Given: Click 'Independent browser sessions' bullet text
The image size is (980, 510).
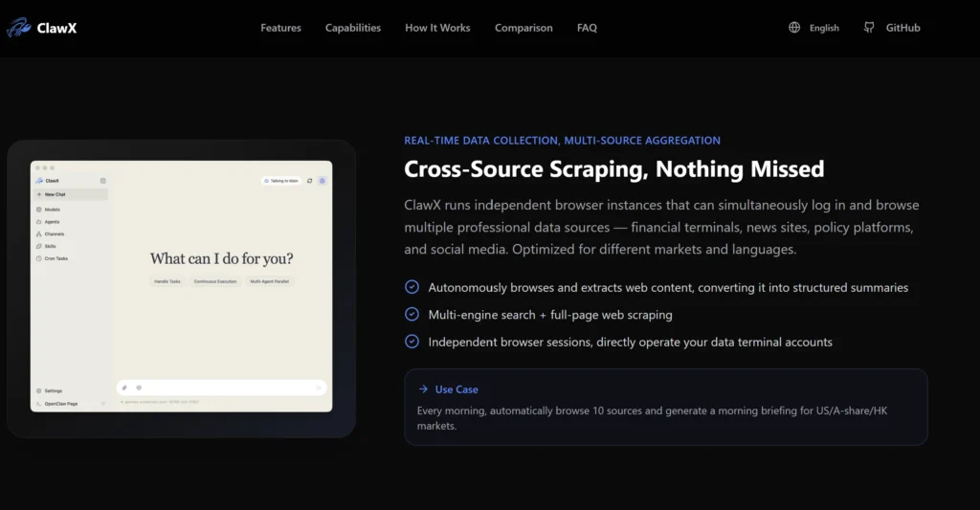Looking at the screenshot, I should pos(630,342).
